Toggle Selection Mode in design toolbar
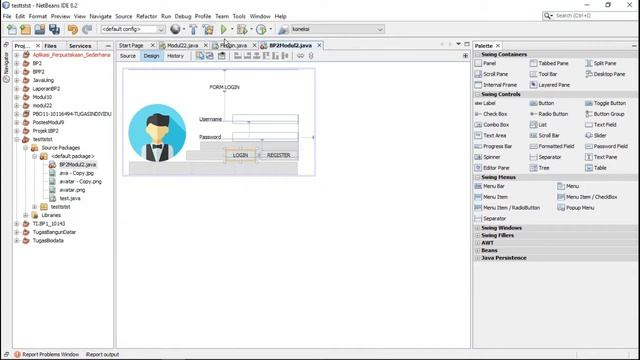 [200, 56]
